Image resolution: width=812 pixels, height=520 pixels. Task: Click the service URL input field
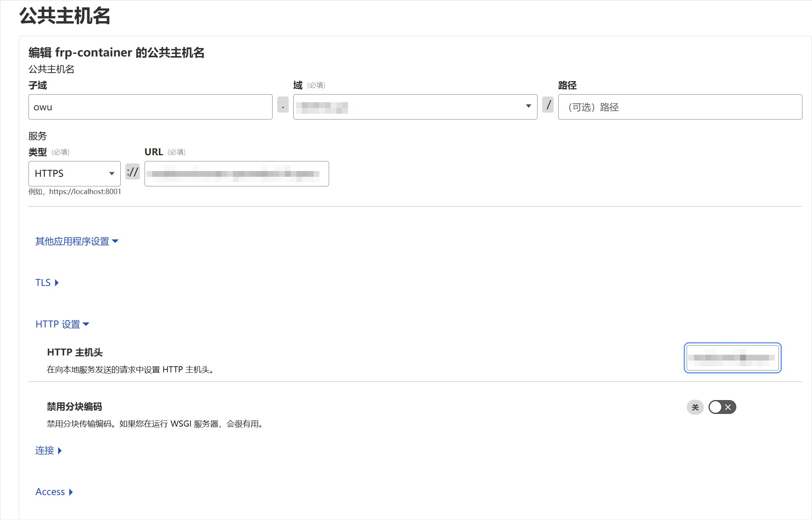pyautogui.click(x=236, y=174)
